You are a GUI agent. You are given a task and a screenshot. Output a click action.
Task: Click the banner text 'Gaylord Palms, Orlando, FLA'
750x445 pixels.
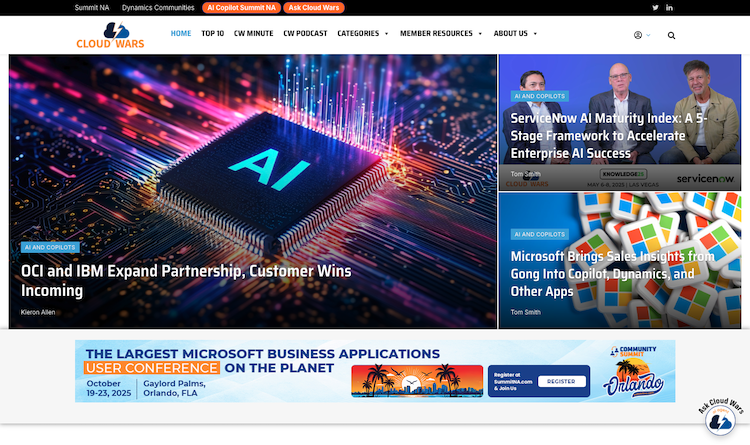pos(175,389)
